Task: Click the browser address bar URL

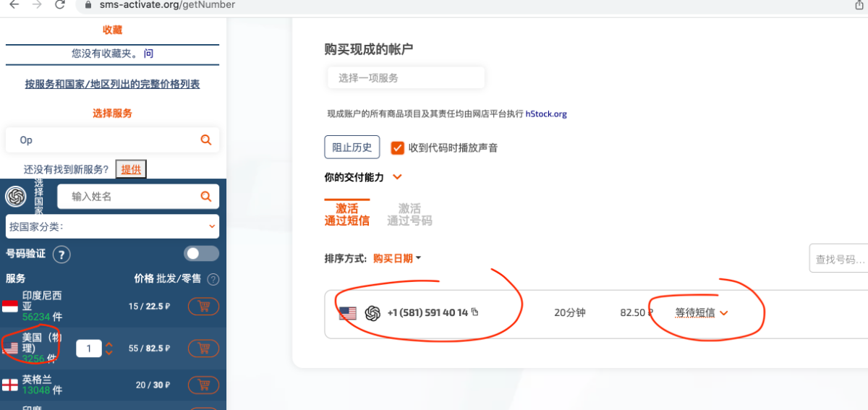Action: click(167, 5)
